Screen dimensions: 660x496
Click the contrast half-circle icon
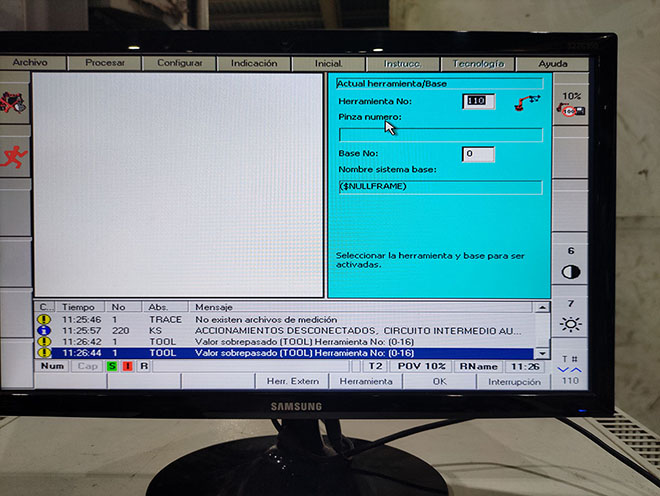[x=571, y=271]
